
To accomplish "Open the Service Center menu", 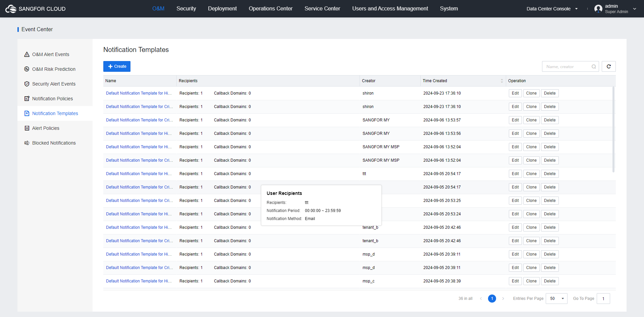I will (x=322, y=9).
